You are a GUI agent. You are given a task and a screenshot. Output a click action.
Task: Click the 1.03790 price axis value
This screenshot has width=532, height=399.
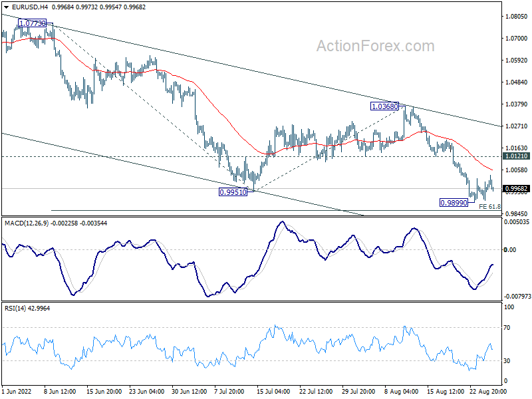[517, 104]
